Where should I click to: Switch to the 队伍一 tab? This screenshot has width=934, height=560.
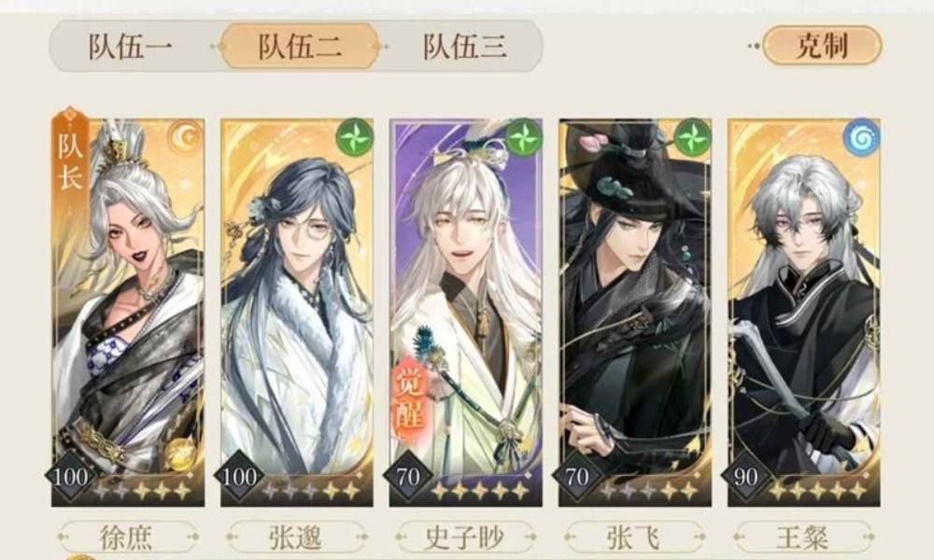(131, 47)
